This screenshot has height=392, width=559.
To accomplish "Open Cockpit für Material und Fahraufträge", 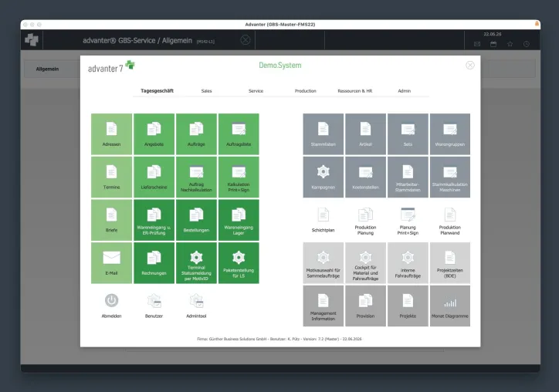I will [x=366, y=263].
